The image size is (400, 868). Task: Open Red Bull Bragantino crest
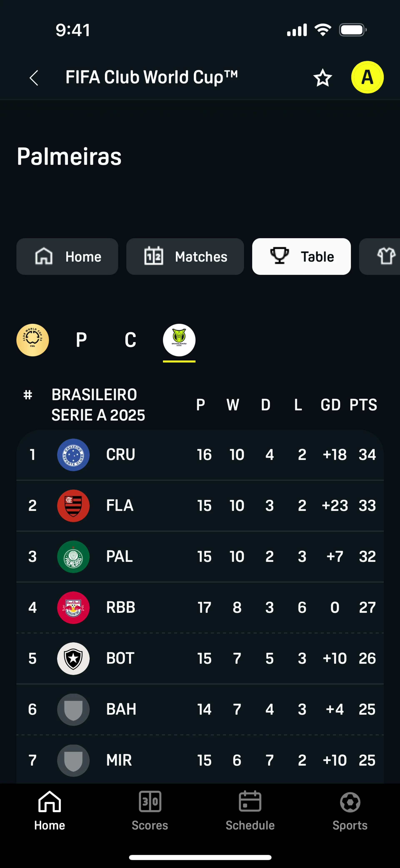pos(73,608)
